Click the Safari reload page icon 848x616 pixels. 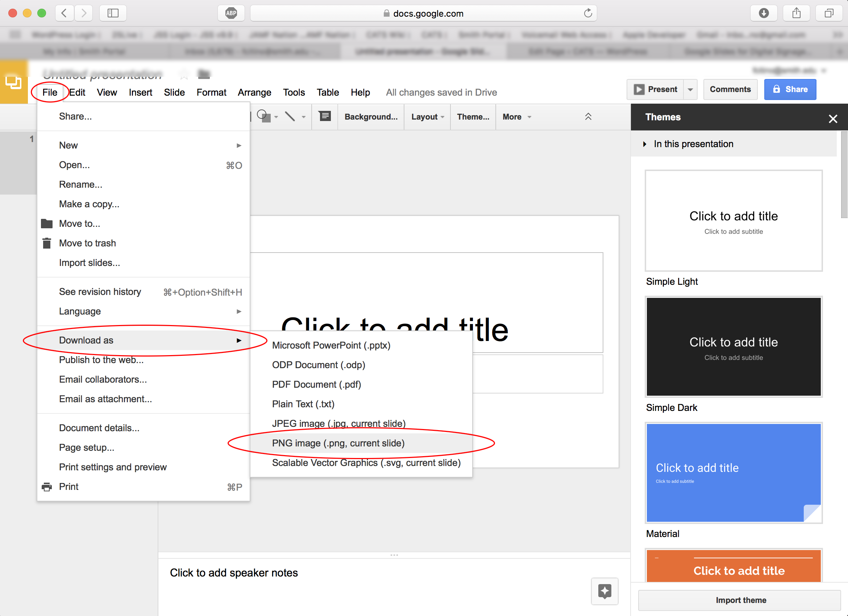tap(588, 13)
